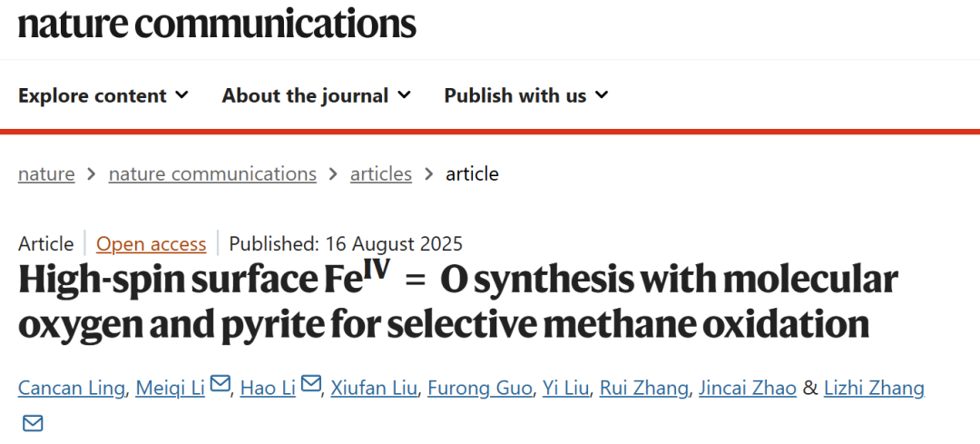Open author Lizhi Zhang's details
The image size is (980, 444).
[x=875, y=389]
